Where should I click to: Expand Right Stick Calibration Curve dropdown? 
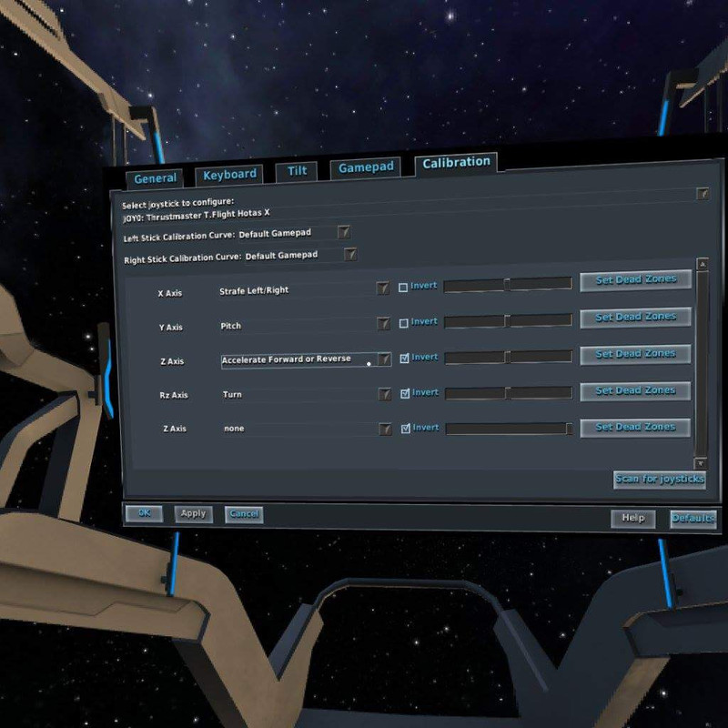[x=350, y=254]
